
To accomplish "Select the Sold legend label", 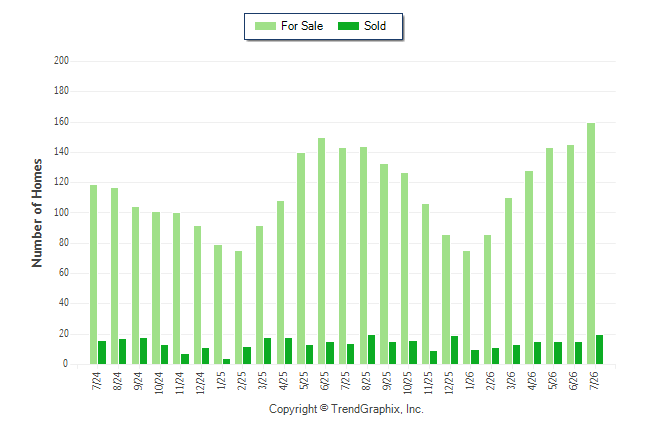I will click(375, 26).
